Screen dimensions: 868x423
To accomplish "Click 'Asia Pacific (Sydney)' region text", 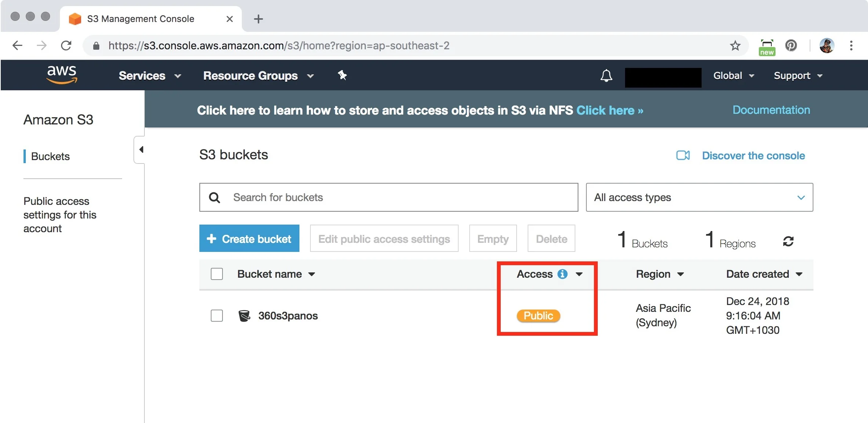I will pos(663,315).
